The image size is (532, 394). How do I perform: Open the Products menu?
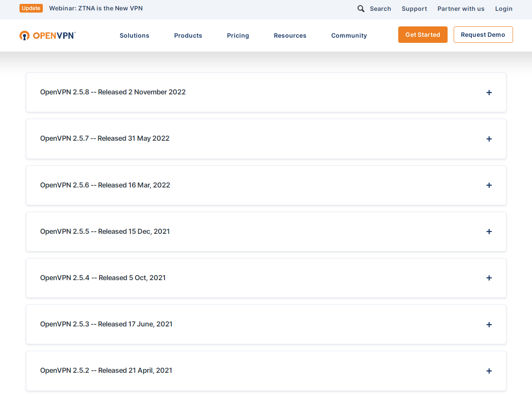[188, 36]
